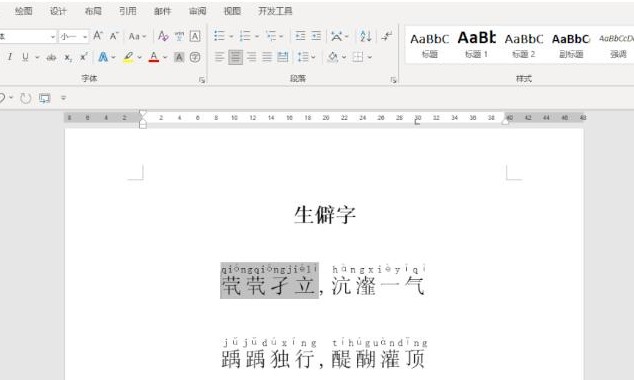
Task: Switch to the 审阅 tab
Action: 197,11
